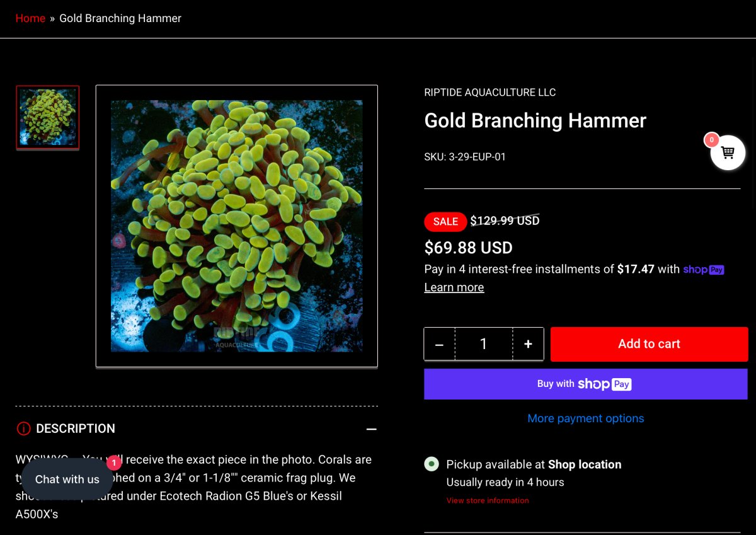Navigate to Home via breadcrumb
The height and width of the screenshot is (535, 756).
point(30,18)
